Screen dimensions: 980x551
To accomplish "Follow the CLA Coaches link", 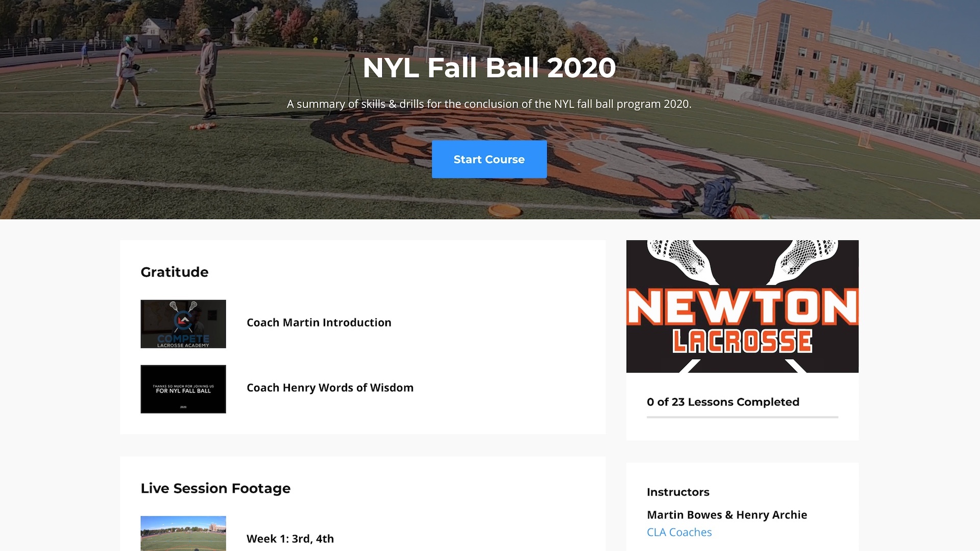I will [x=679, y=532].
